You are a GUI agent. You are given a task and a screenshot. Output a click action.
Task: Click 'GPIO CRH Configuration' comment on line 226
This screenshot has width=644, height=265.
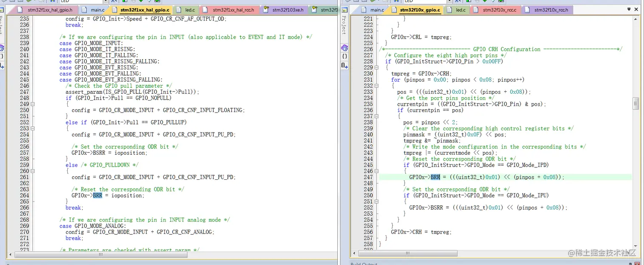pos(507,49)
